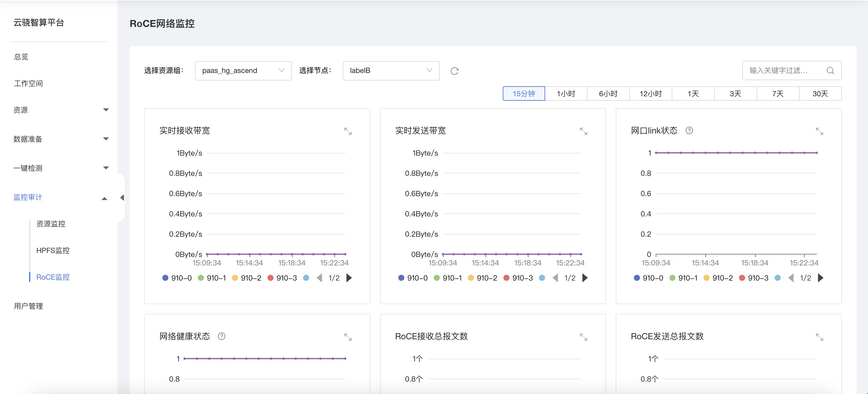Open RoCE监控 submenu item
The height and width of the screenshot is (394, 868).
click(x=53, y=277)
